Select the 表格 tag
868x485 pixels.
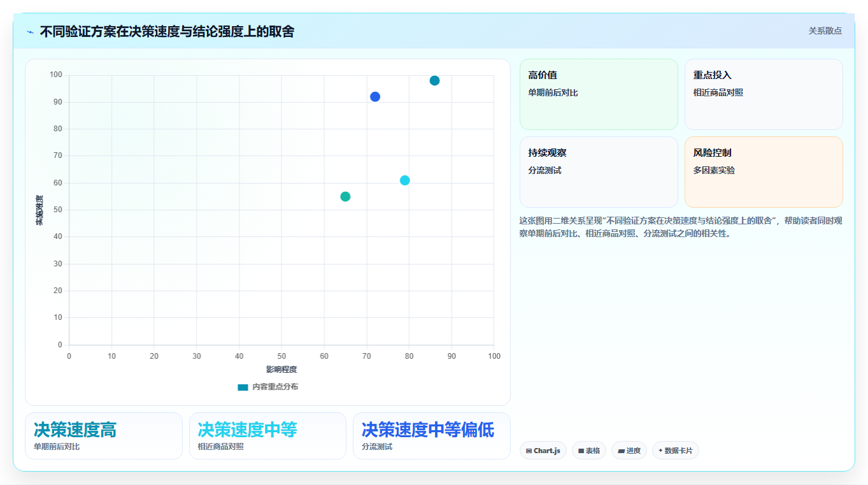[589, 451]
